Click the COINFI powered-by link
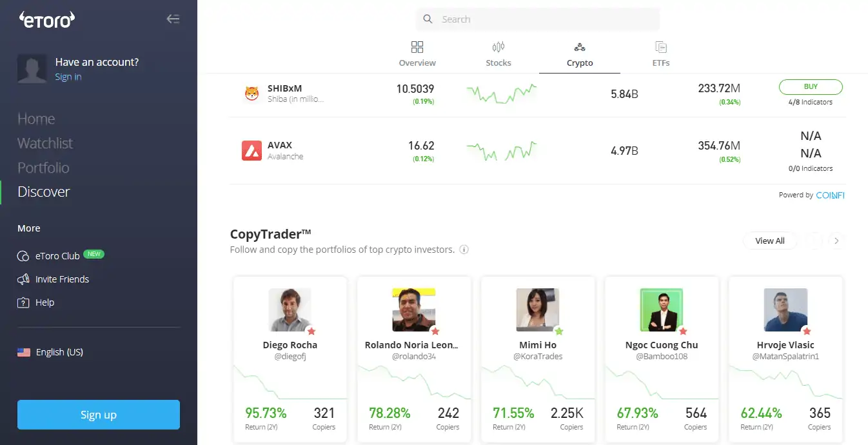 830,195
